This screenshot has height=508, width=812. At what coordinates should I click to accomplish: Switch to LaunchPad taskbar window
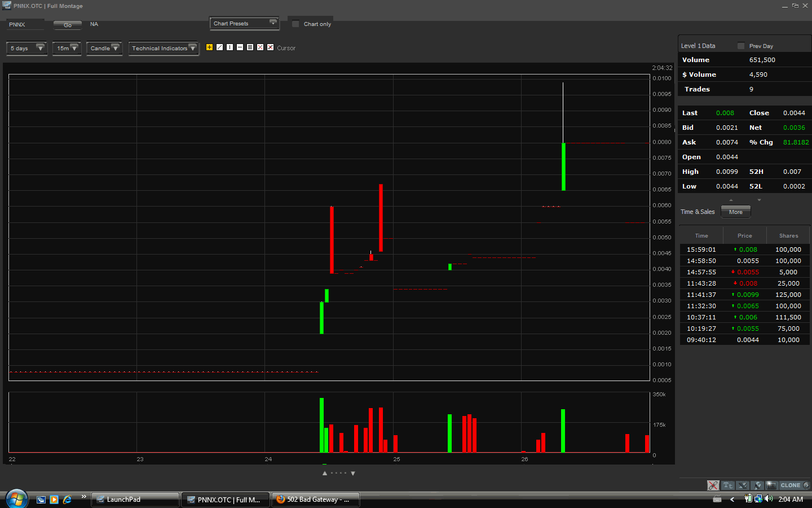(x=135, y=500)
